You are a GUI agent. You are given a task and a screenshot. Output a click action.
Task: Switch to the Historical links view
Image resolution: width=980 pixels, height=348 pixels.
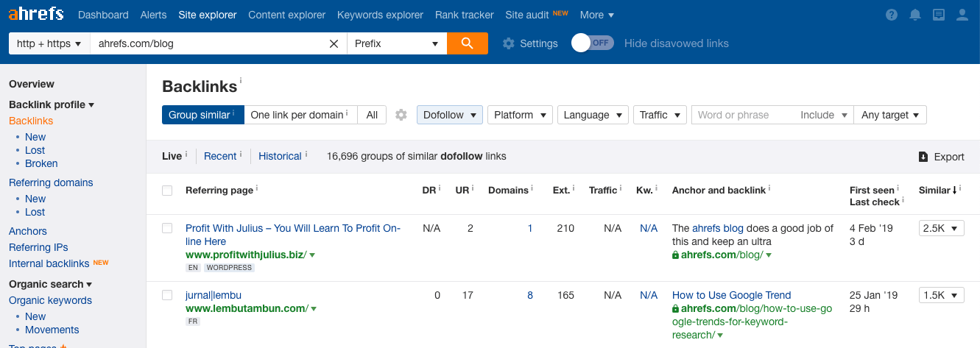tap(280, 156)
